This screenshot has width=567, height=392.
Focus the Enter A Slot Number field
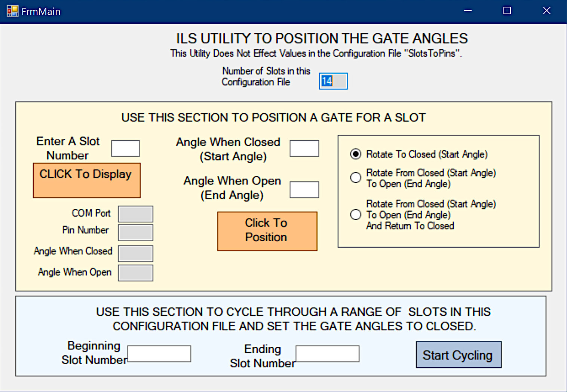click(126, 148)
